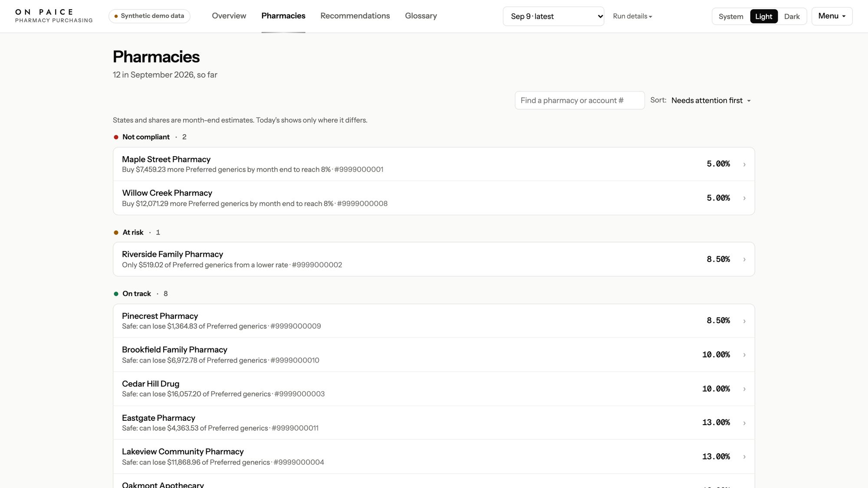Screen dimensions: 868x488
Task: Go to the Overview tab
Action: (x=229, y=16)
